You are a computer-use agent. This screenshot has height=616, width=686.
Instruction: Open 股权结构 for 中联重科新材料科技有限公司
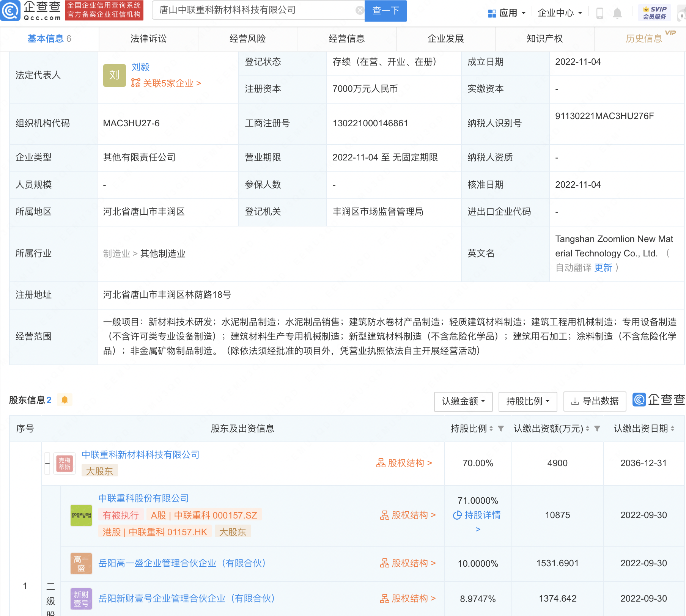click(404, 463)
